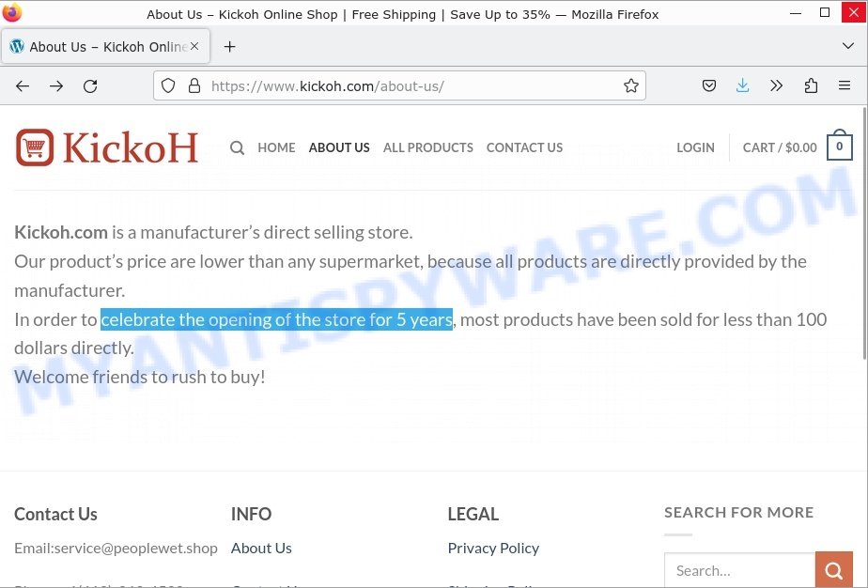Go forward to the next page

tap(56, 85)
